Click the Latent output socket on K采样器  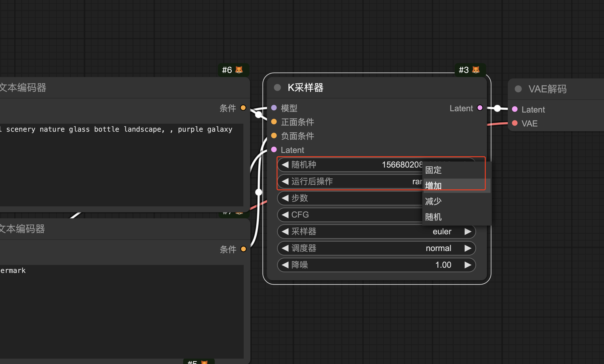[480, 108]
